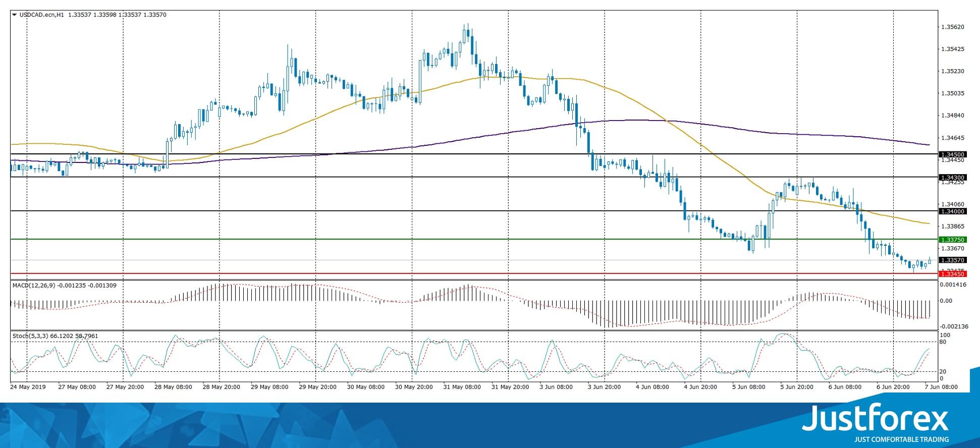Click the 5 Jun 20:00 time label

tap(797, 387)
